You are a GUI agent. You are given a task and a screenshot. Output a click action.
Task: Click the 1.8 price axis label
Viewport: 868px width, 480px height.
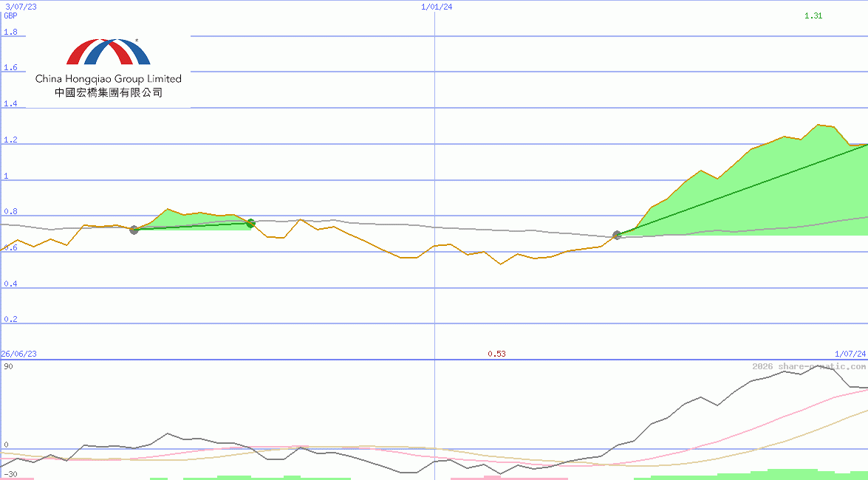point(10,32)
